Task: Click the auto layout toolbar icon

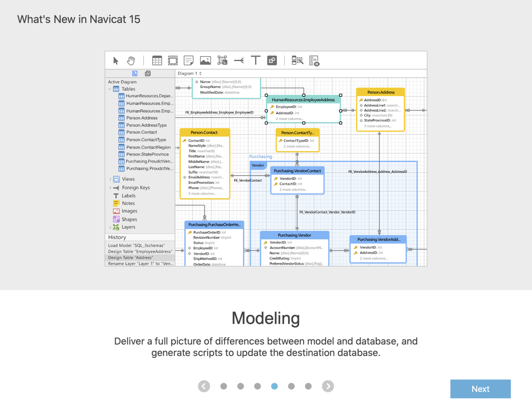Action: coord(297,61)
